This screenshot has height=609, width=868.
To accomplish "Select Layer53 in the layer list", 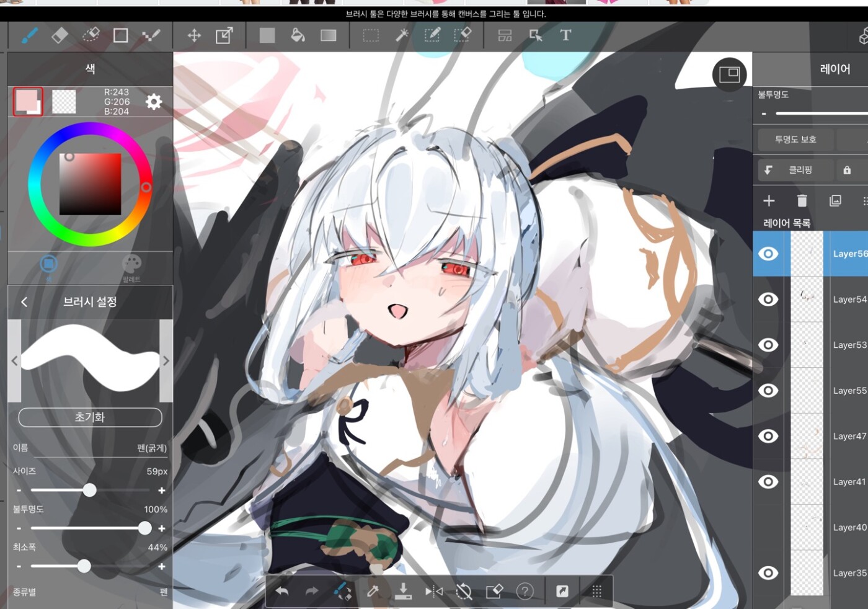I will 848,345.
